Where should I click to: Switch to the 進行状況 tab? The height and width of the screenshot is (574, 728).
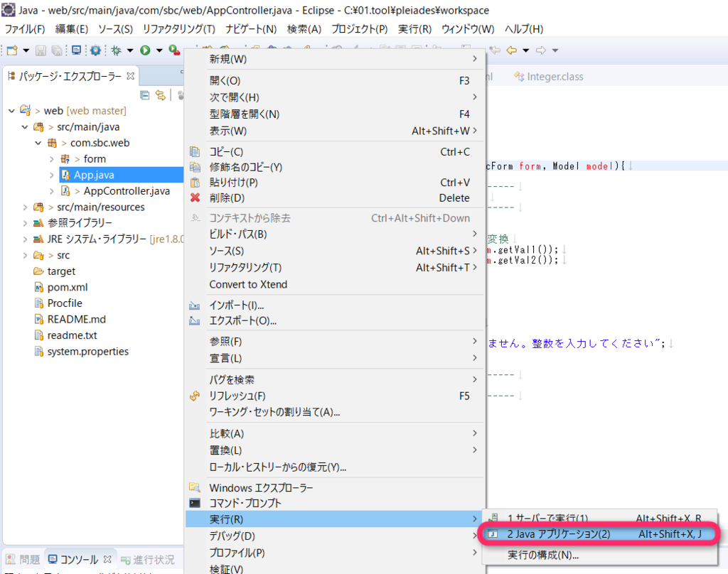pyautogui.click(x=148, y=560)
